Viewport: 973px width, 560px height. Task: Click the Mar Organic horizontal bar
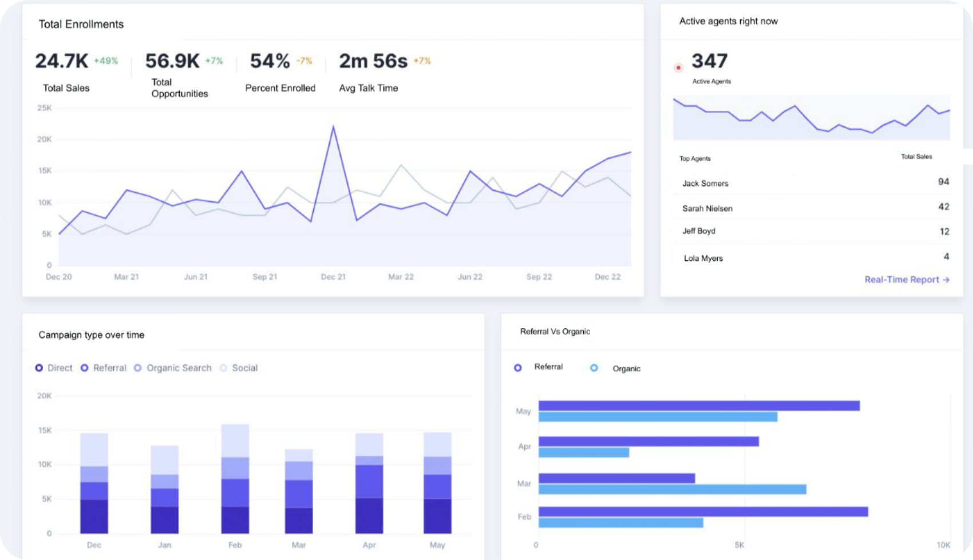(673, 490)
